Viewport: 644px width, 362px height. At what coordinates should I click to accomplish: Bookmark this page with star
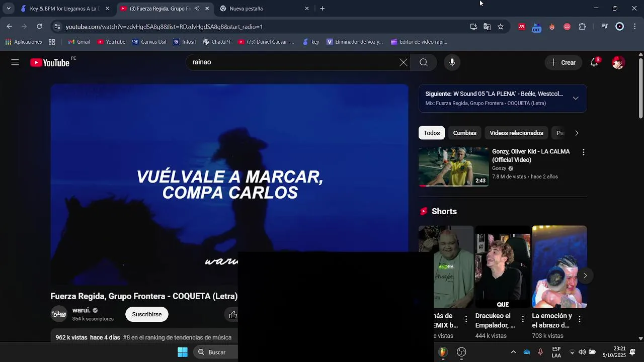(x=501, y=27)
